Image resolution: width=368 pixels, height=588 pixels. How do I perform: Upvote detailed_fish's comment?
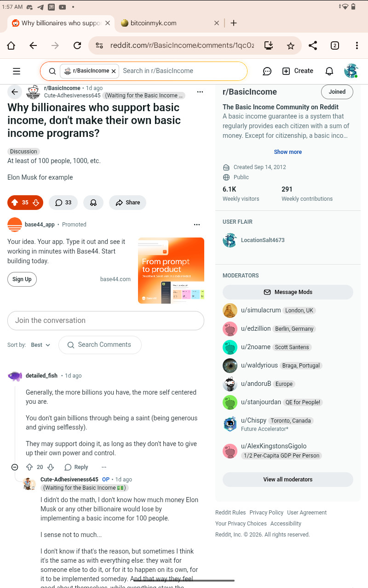(29, 467)
